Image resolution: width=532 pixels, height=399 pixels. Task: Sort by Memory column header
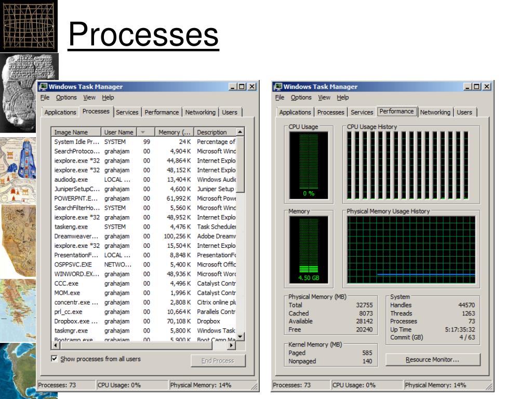tap(175, 132)
